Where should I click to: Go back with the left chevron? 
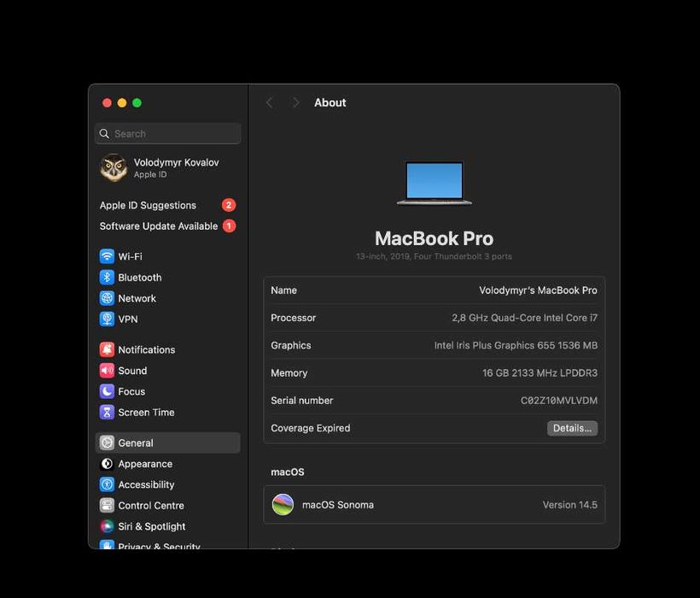[x=269, y=103]
